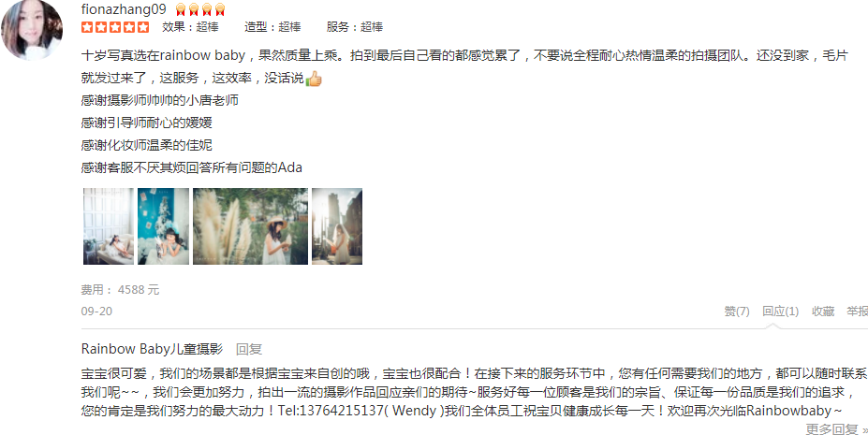868x435 pixels.
Task: Click the username fionazhang09
Action: tap(124, 8)
